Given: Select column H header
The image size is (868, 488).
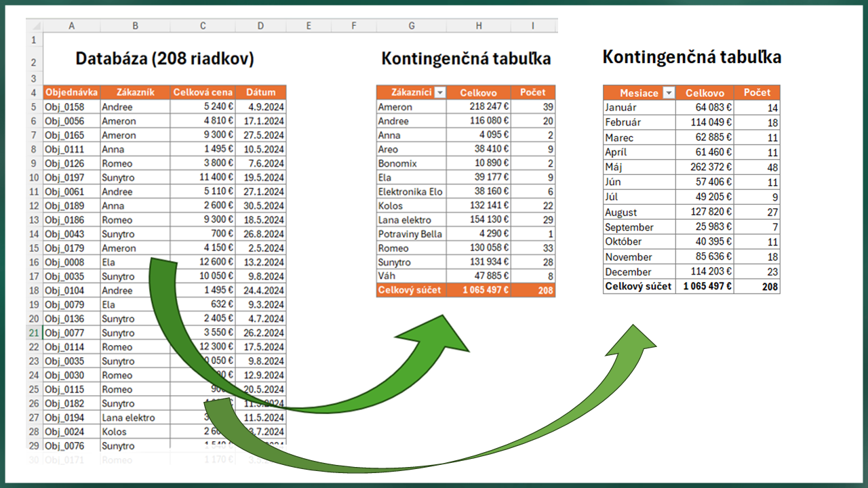Looking at the screenshot, I should coord(479,26).
